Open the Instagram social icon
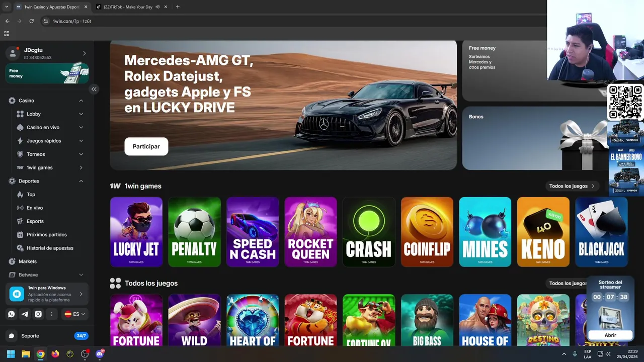 38,314
